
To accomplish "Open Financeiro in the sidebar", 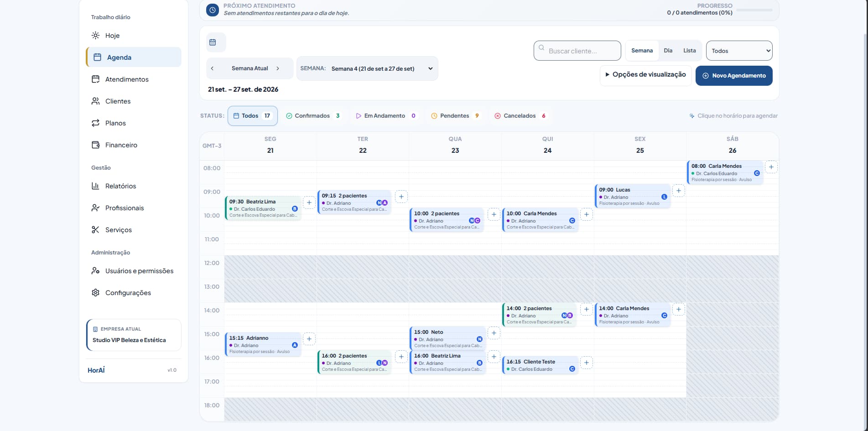I will coord(133,145).
